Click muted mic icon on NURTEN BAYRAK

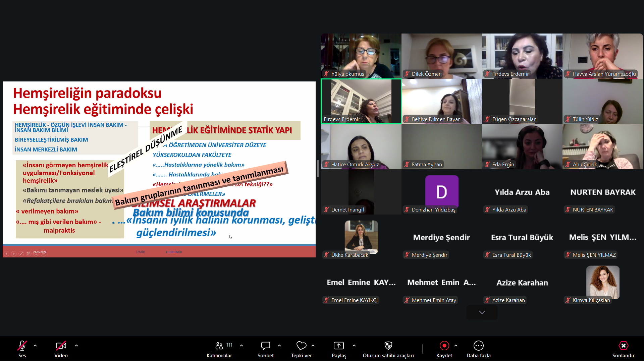coord(568,209)
